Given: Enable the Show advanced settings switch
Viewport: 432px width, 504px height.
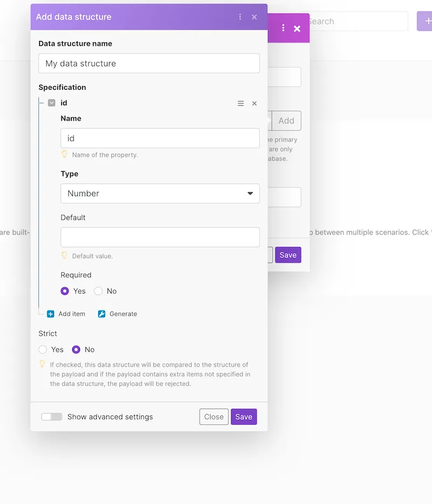Looking at the screenshot, I should pyautogui.click(x=51, y=416).
